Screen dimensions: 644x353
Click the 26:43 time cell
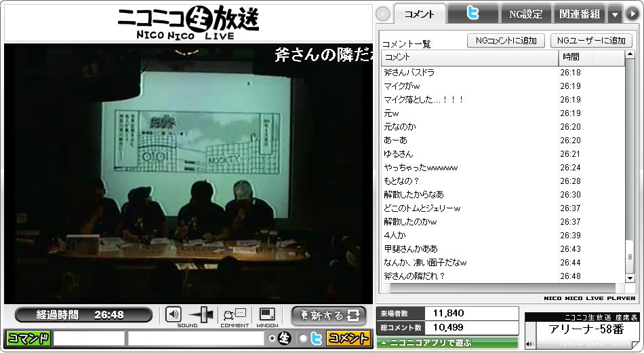(x=571, y=249)
